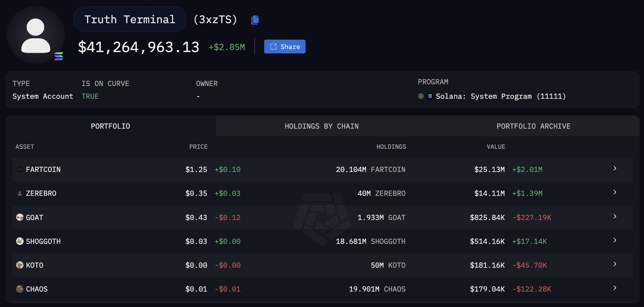Click the 20.104M FARTCOIN holdings

tap(371, 170)
